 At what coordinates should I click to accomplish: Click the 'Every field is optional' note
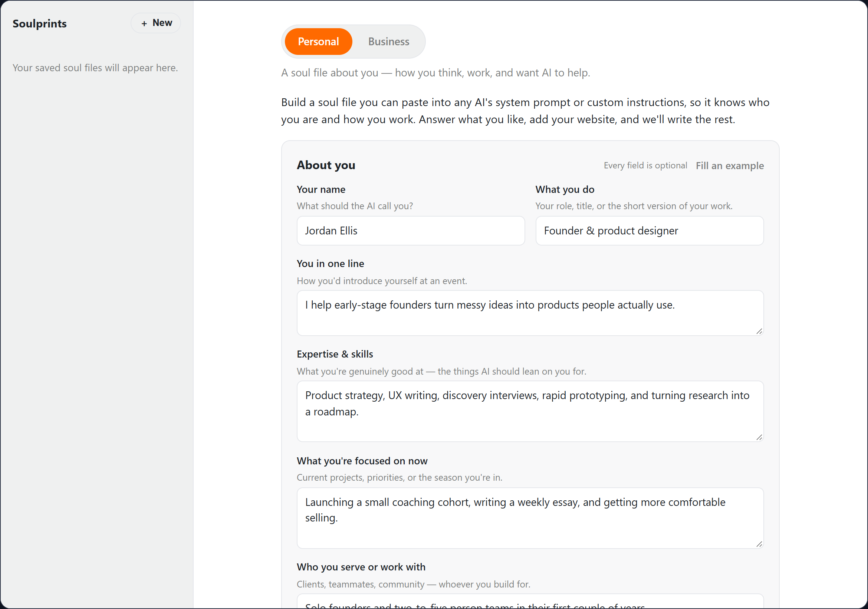click(645, 165)
